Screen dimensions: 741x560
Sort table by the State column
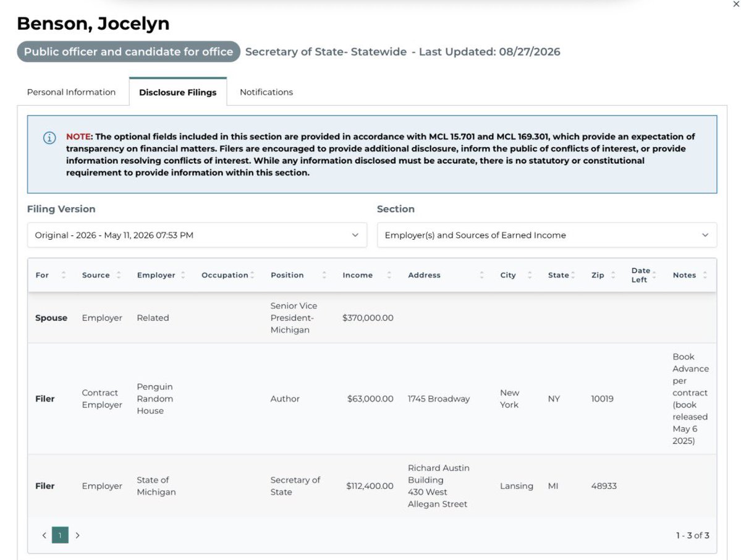coord(573,275)
